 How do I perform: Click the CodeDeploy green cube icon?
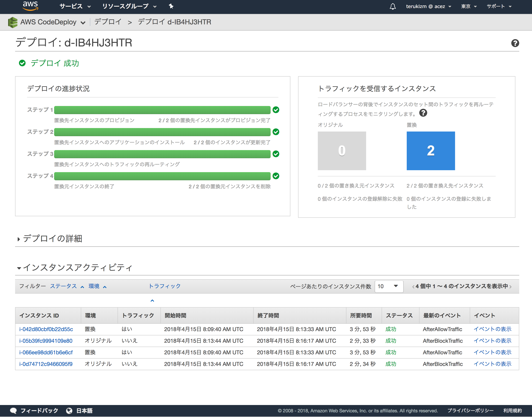(x=13, y=22)
